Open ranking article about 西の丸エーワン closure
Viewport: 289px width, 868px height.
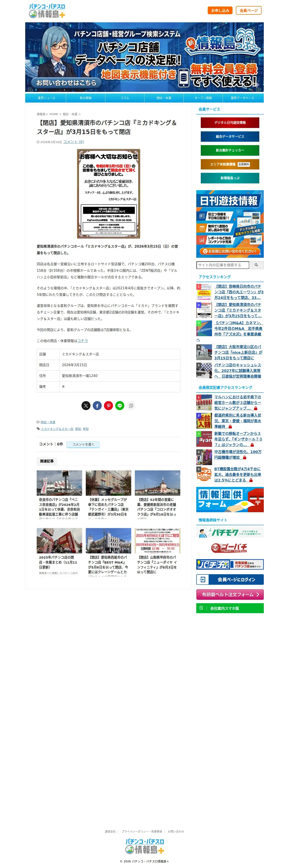[x=239, y=292]
